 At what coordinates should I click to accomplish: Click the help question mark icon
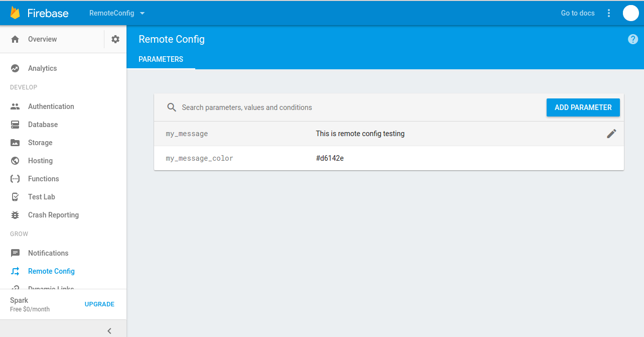click(x=633, y=39)
